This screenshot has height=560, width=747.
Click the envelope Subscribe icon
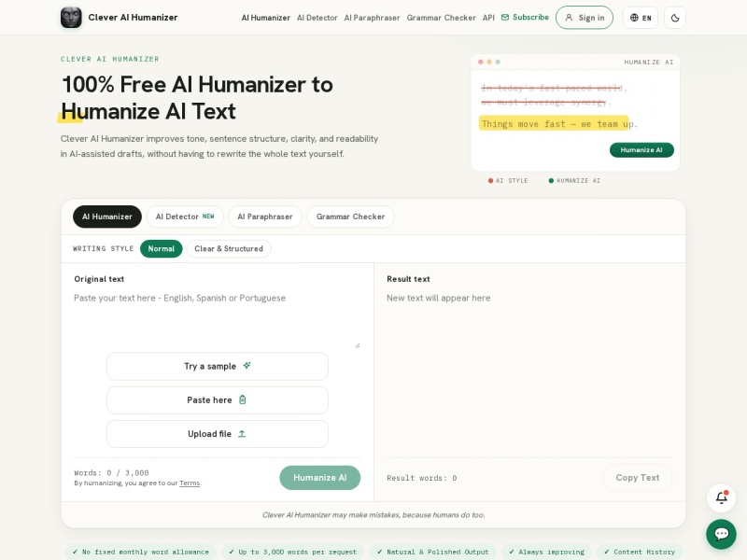pos(505,17)
